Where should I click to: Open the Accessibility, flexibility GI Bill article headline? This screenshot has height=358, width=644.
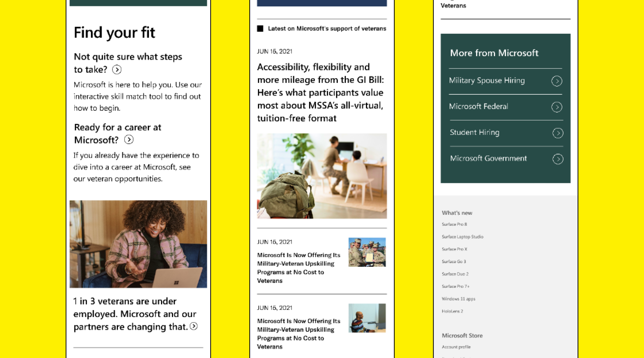coord(320,93)
